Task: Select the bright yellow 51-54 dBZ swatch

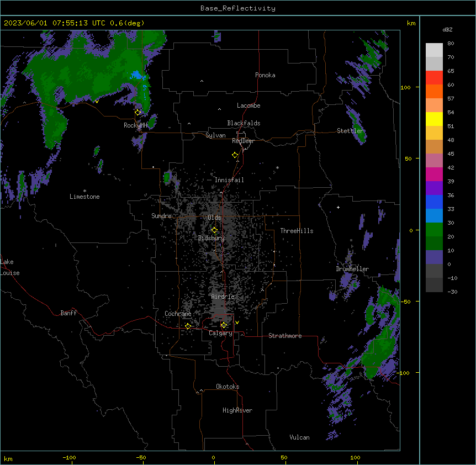Action: [x=434, y=119]
